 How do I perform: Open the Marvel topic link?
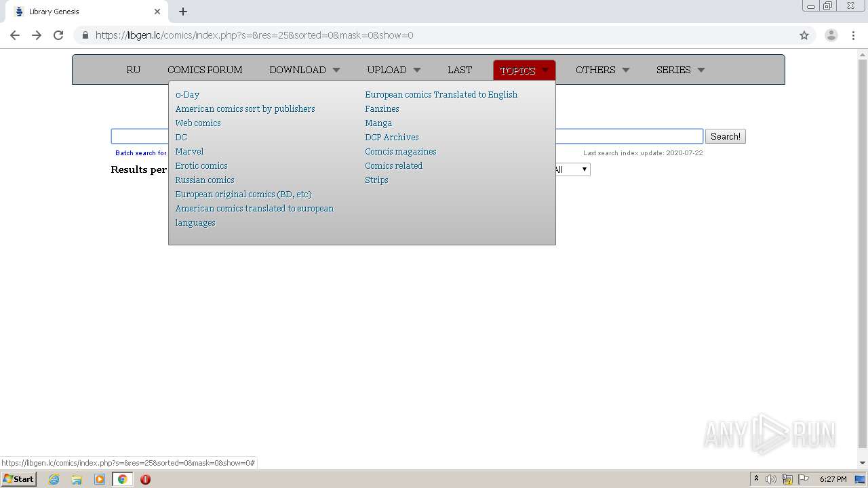click(189, 152)
